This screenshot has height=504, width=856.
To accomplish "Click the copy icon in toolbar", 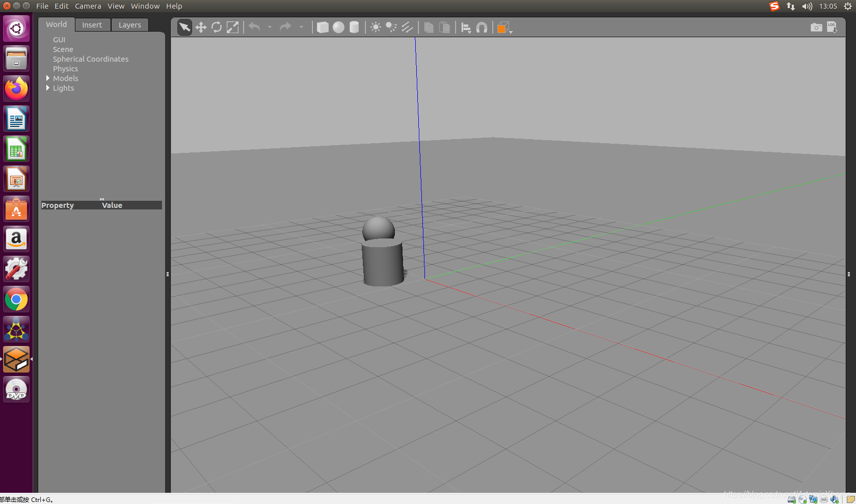I will click(x=429, y=27).
